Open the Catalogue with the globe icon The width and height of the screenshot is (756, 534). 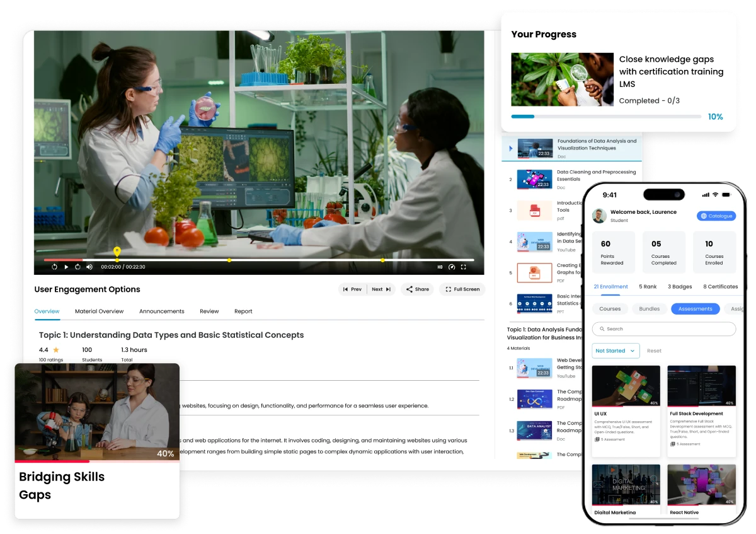704,216
